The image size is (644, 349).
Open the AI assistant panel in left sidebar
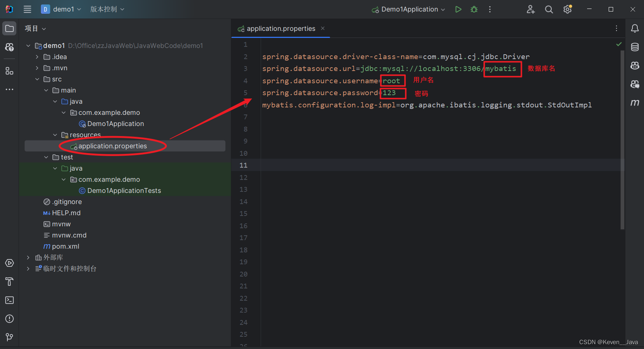click(x=10, y=47)
